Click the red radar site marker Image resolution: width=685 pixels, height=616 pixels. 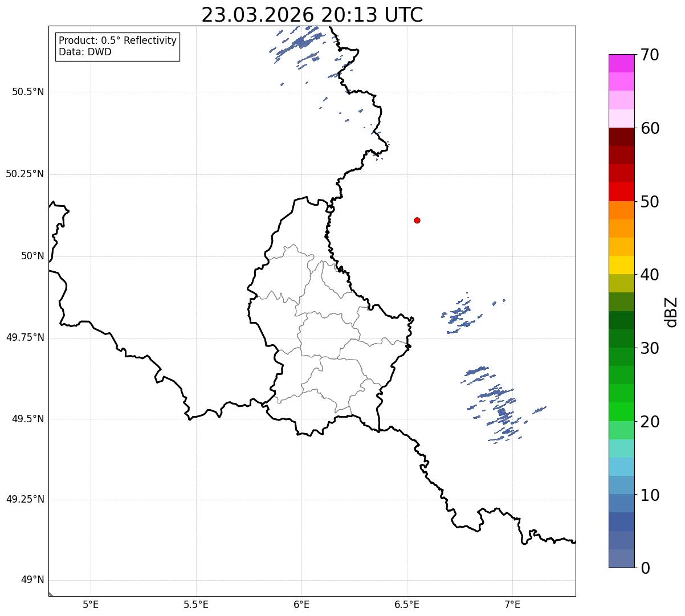click(417, 220)
